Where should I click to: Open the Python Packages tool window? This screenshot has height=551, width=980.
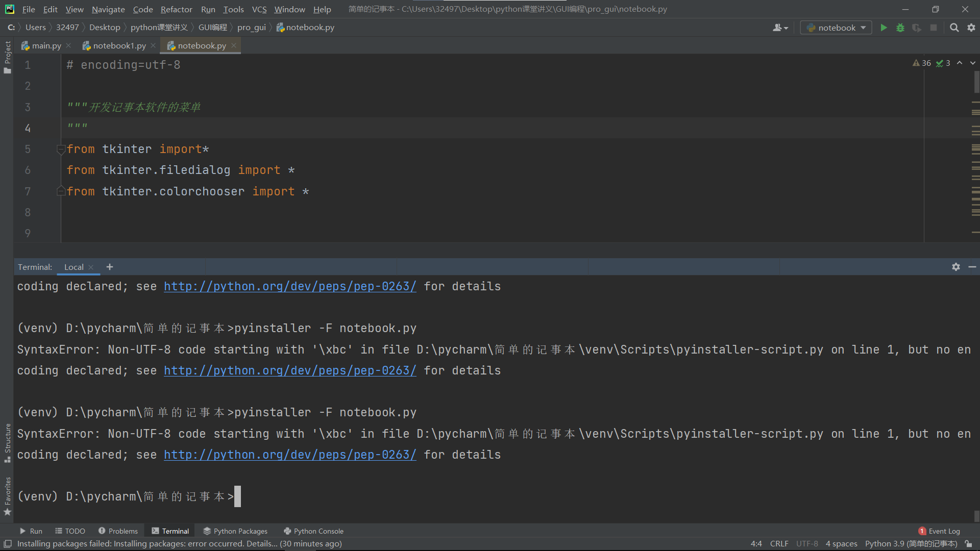[235, 531]
